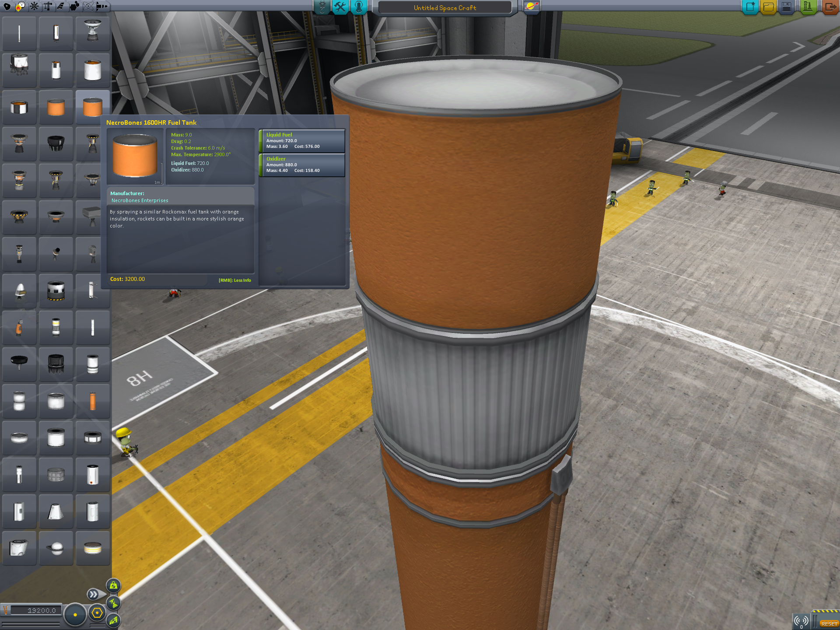The image size is (840, 630).
Task: Save the craft with floppy icon
Action: (x=787, y=7)
